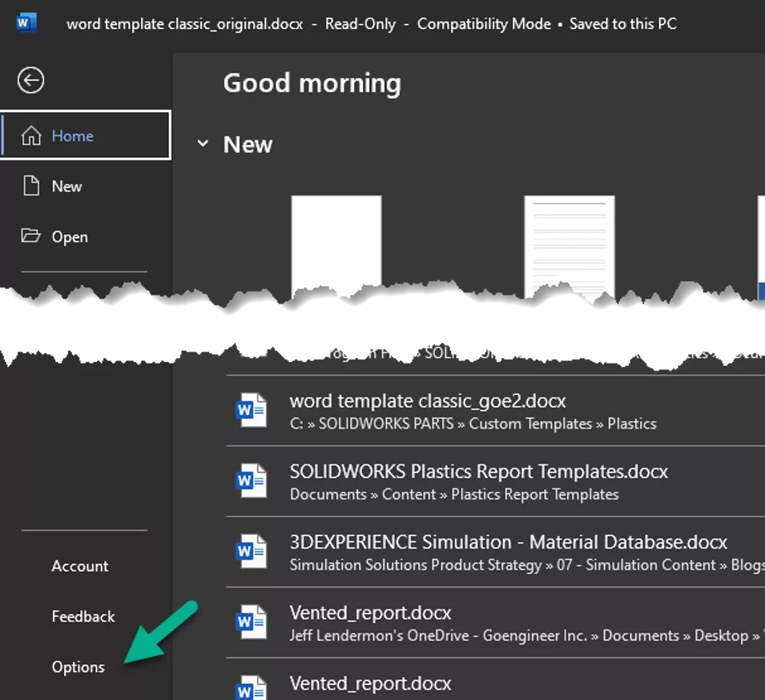Click the path Documents » Content » Plastics Report Templates
Screen dimensions: 765x700
(x=454, y=494)
